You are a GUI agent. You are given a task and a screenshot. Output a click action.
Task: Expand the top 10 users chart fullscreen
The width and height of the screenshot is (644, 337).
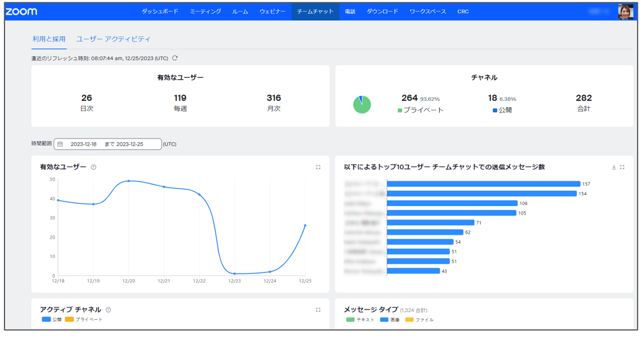(x=622, y=167)
